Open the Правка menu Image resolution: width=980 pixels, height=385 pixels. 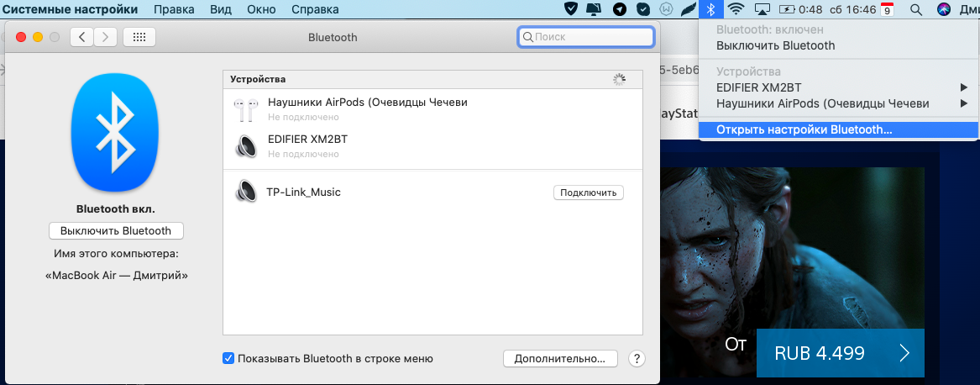tap(174, 9)
